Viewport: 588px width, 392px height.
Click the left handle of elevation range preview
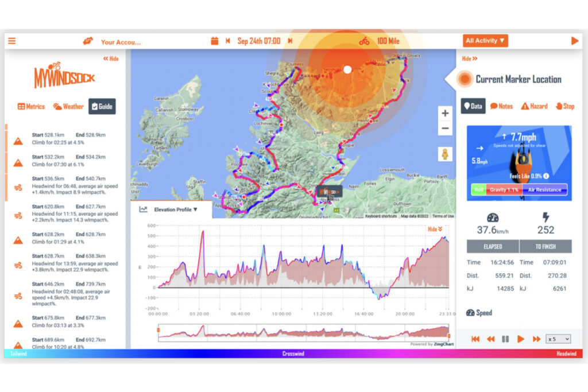(x=158, y=330)
